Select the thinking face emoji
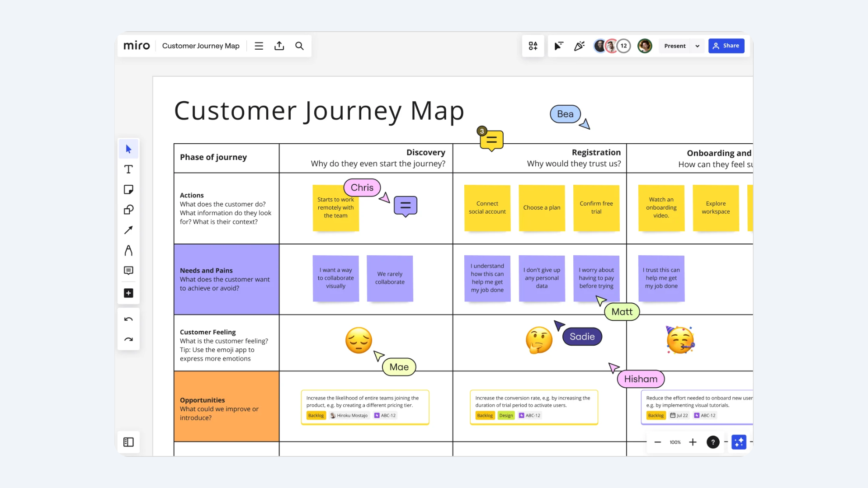 [539, 340]
